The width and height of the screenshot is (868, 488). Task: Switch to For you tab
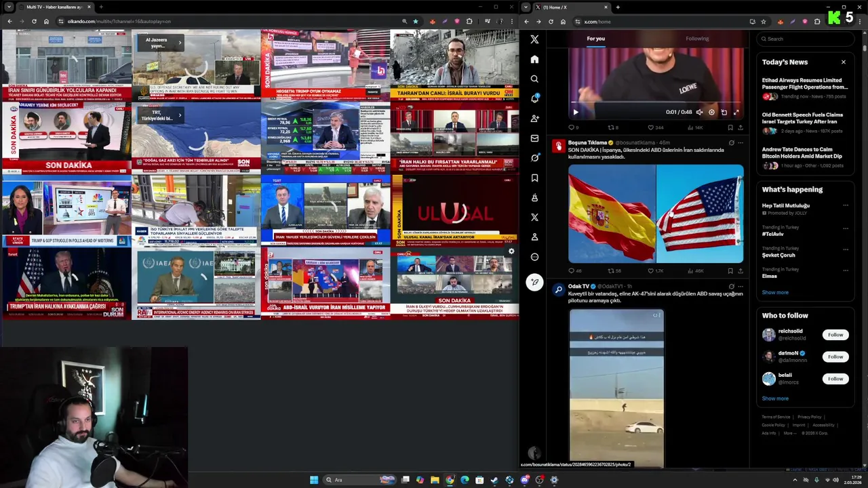[x=595, y=39]
